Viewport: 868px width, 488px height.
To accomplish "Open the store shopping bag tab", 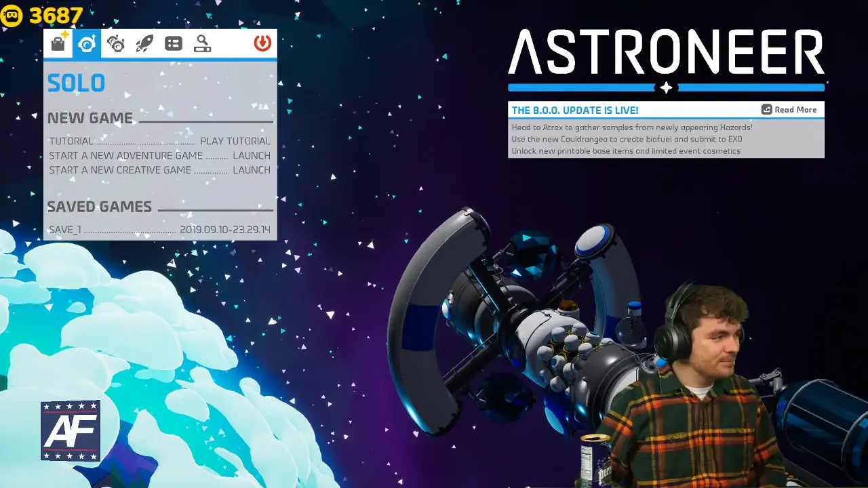I will [x=58, y=43].
